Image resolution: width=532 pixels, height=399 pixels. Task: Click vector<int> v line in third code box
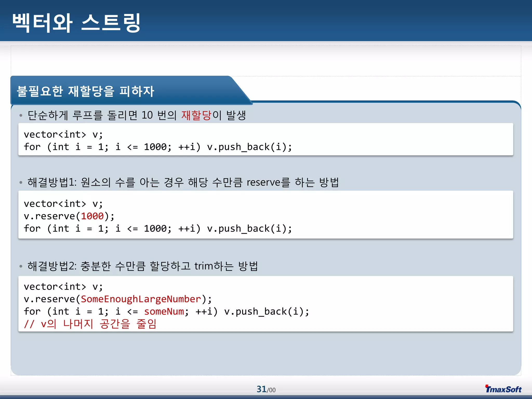(63, 287)
